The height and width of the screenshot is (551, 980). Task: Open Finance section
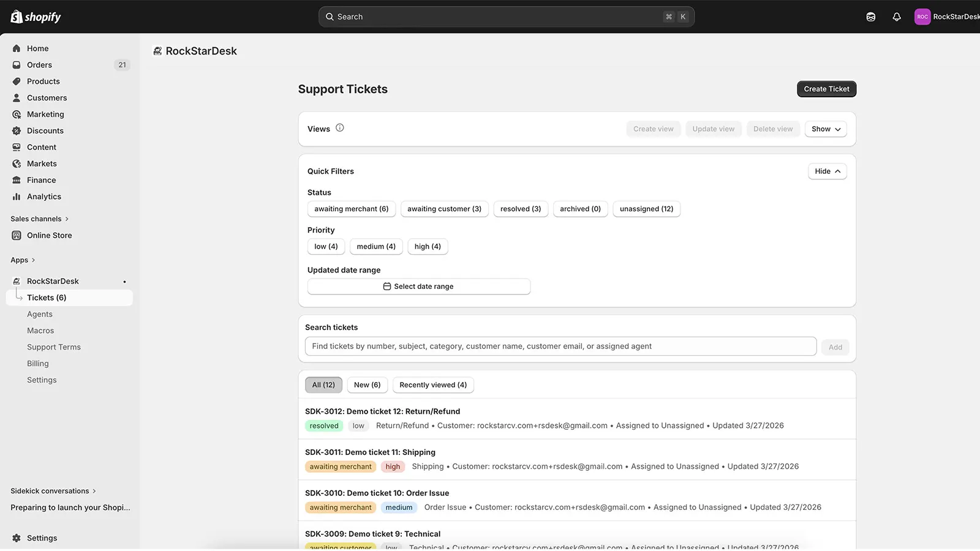pyautogui.click(x=41, y=181)
